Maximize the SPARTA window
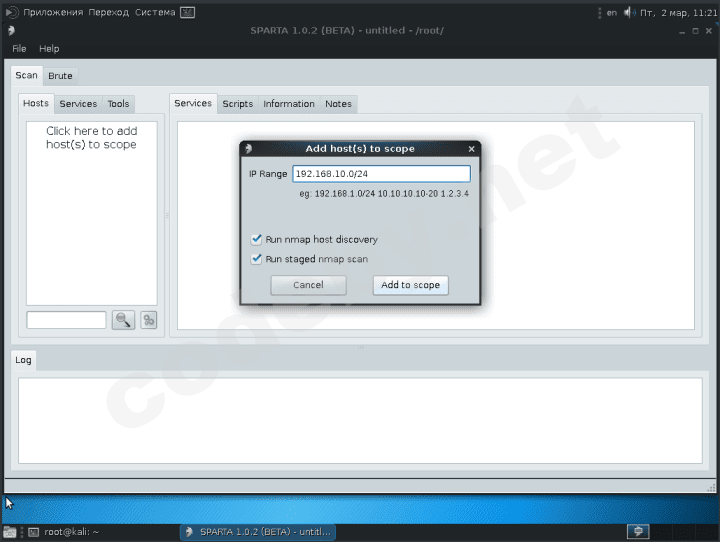This screenshot has height=542, width=720. coord(695,31)
